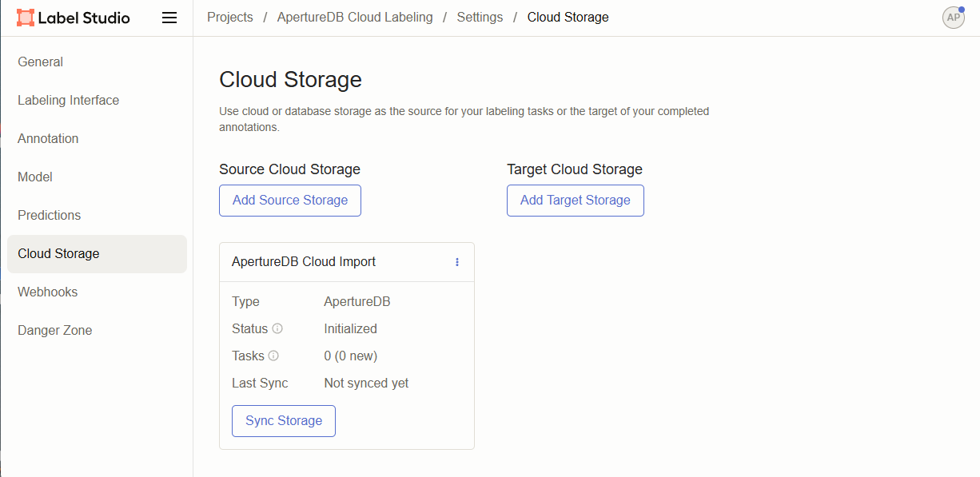Click the Type label in the storage card

245,302
